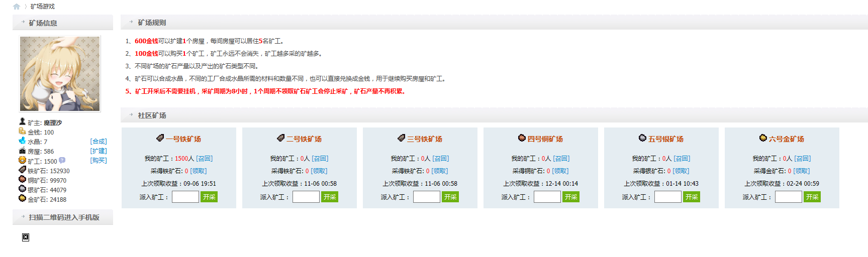
Task: Click timestamp 02-24 00:59 in 六号金矿场
Action: (x=803, y=184)
